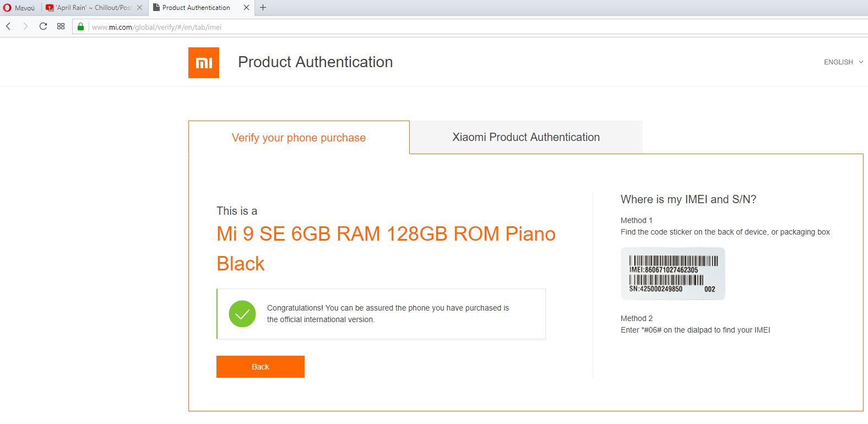Close the 'April Rain' browser tab
The image size is (868, 424).
[x=139, y=8]
